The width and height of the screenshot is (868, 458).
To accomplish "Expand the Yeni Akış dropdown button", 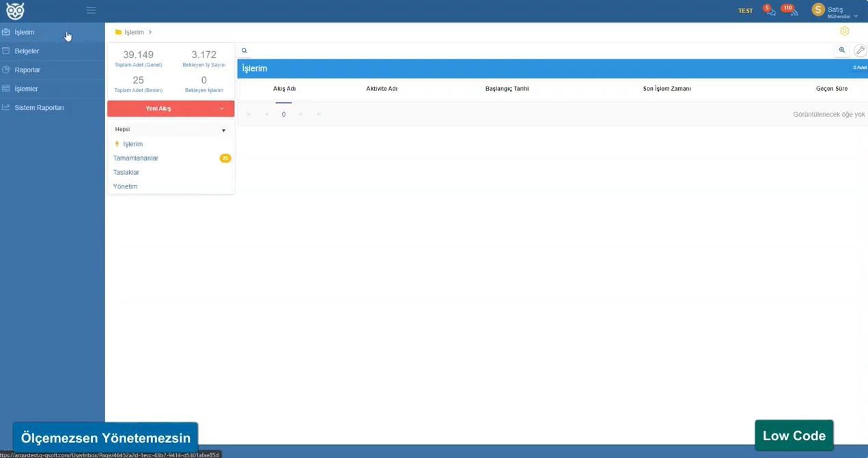I will [x=171, y=109].
